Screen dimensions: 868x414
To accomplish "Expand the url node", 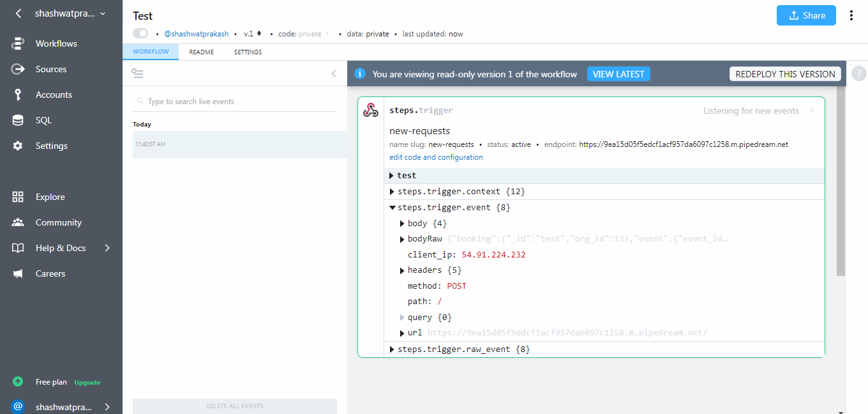I will [x=402, y=333].
